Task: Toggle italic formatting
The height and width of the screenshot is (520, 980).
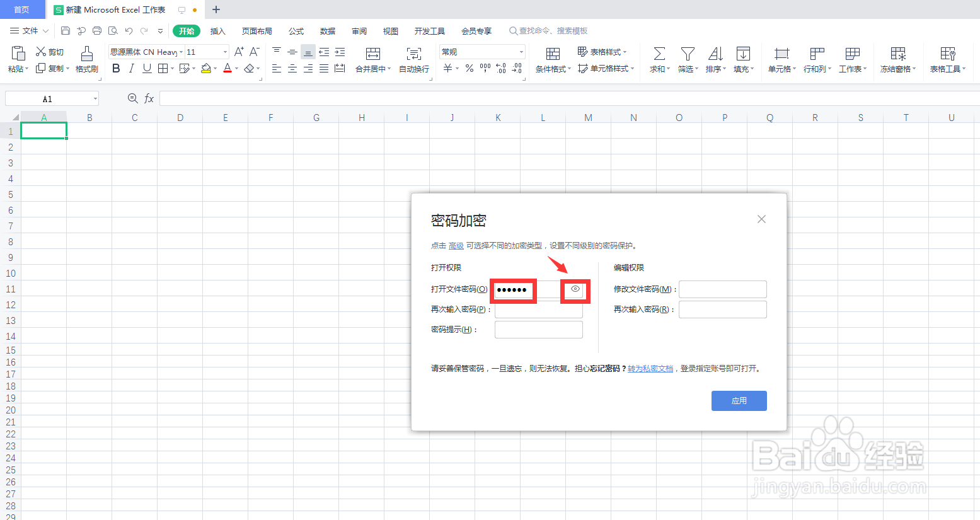Action: (131, 68)
